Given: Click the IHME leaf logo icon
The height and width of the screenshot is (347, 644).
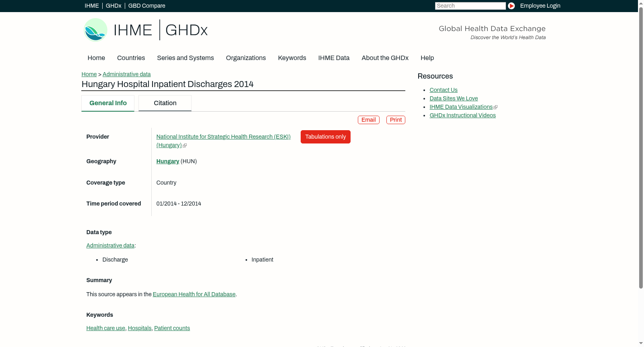Looking at the screenshot, I should click(x=95, y=30).
